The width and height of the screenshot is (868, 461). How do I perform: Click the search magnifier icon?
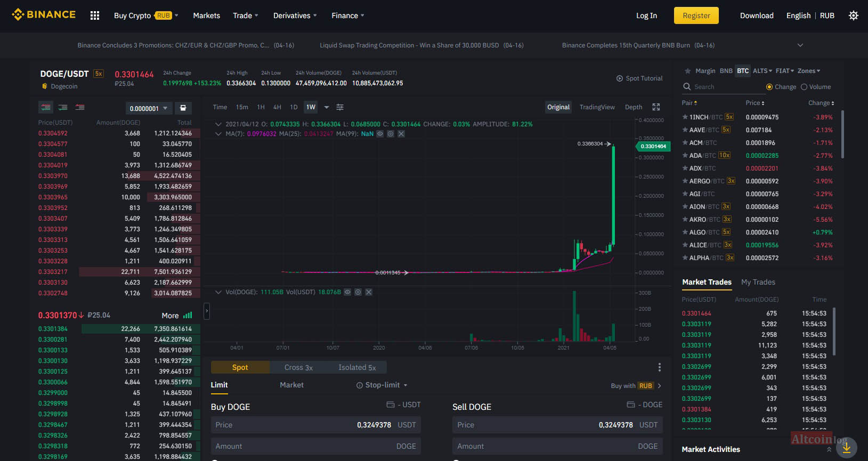(687, 86)
